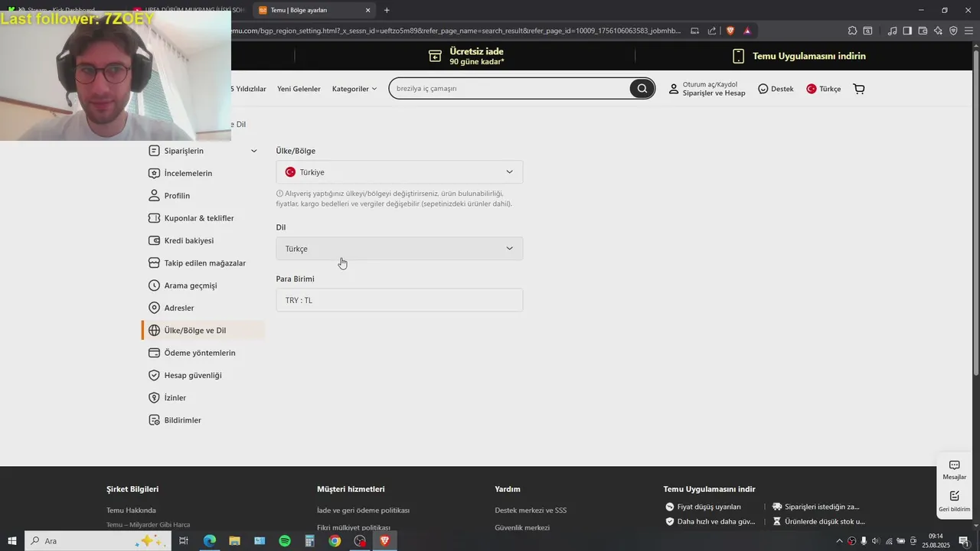Click Fiyat düşüş uyarıları footer item
The width and height of the screenshot is (980, 551).
click(703, 507)
